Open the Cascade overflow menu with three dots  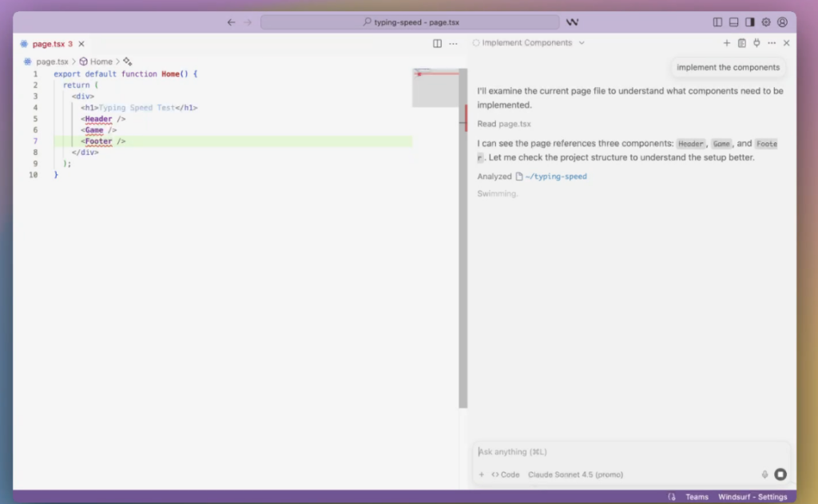coord(771,43)
